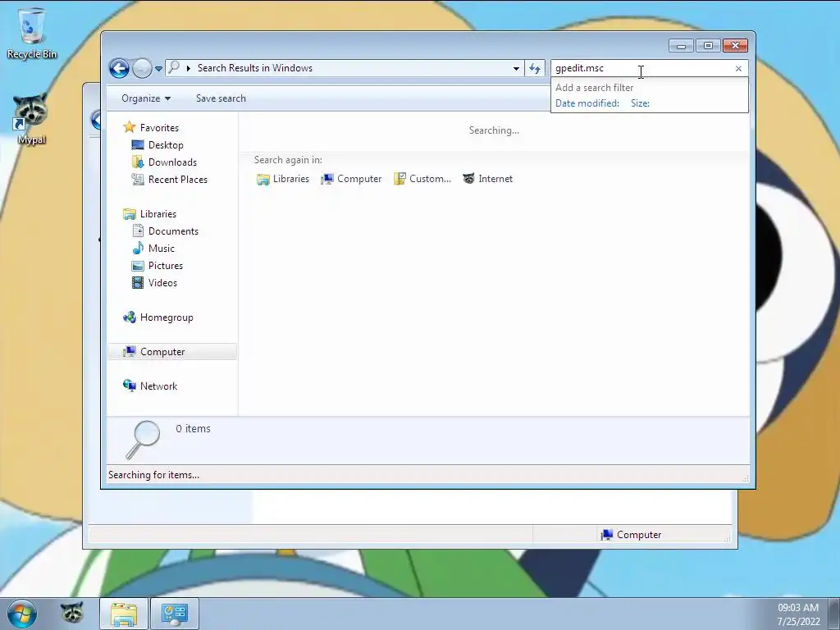Open the Control Panel taskbar button
Screen dimensions: 840x630
coord(174,614)
